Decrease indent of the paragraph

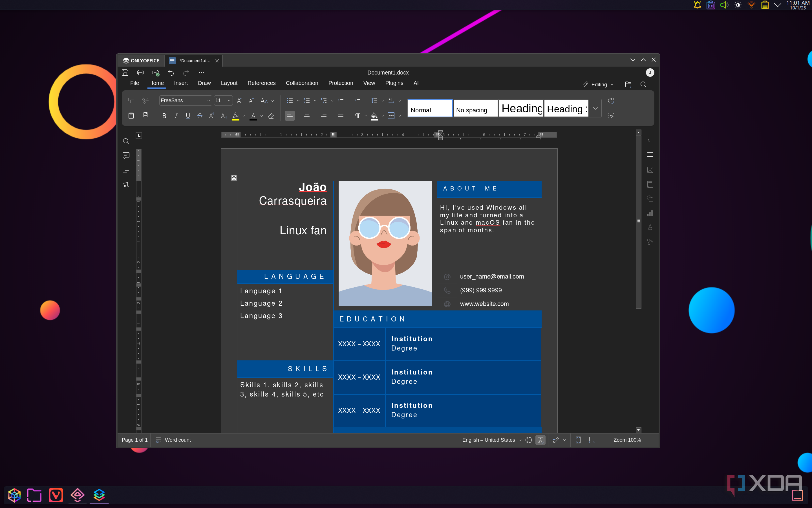click(x=341, y=100)
